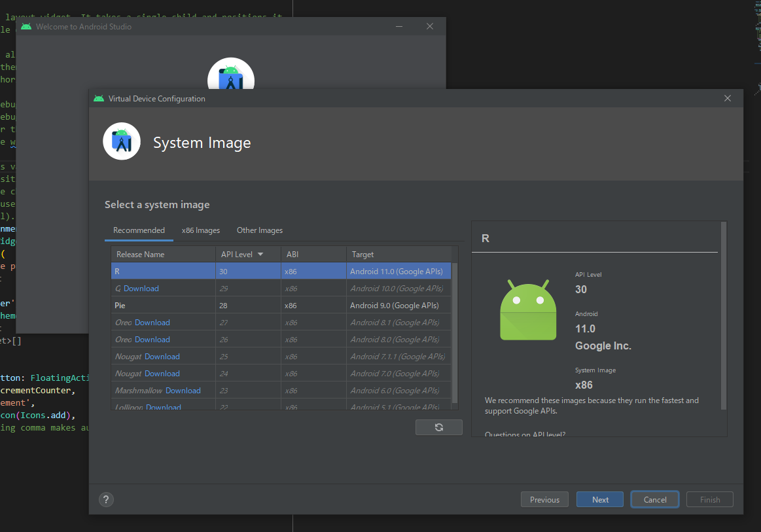Click the Finish button
This screenshot has height=532, width=761.
point(709,499)
